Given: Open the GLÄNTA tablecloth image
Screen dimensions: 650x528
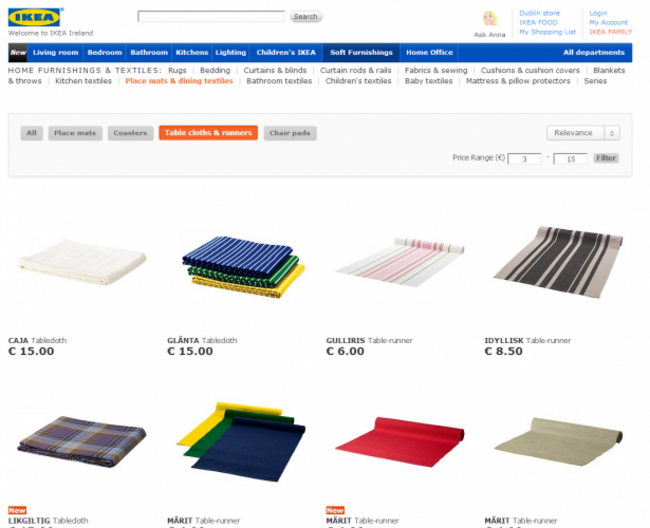Looking at the screenshot, I should pos(244,266).
